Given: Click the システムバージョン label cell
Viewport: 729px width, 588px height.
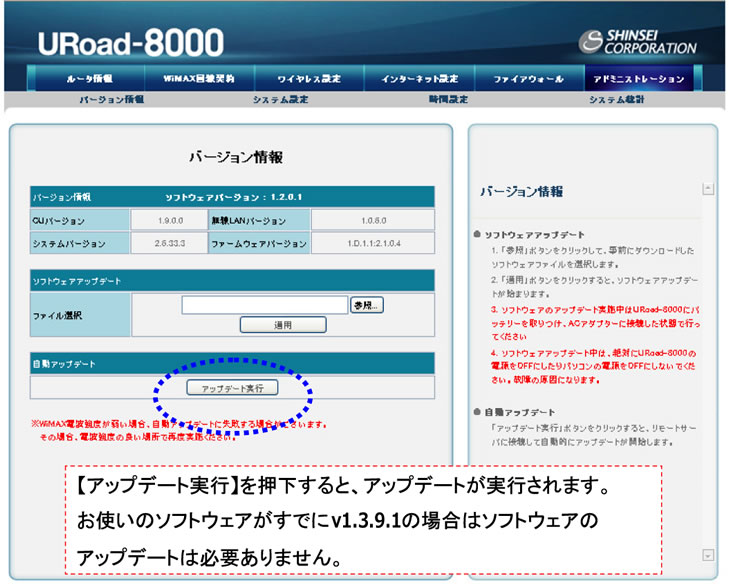Looking at the screenshot, I should 80,243.
